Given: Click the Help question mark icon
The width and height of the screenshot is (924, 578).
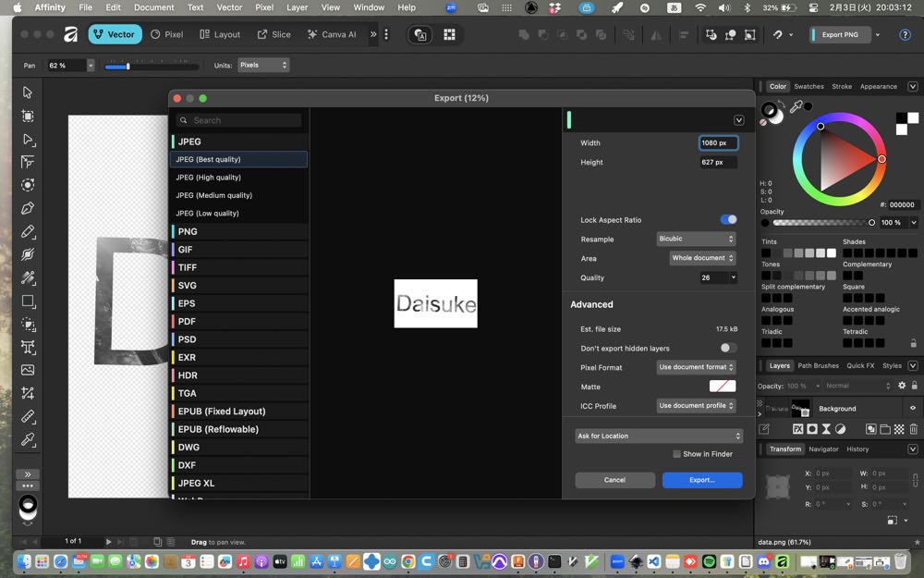Looking at the screenshot, I should click(x=906, y=35).
